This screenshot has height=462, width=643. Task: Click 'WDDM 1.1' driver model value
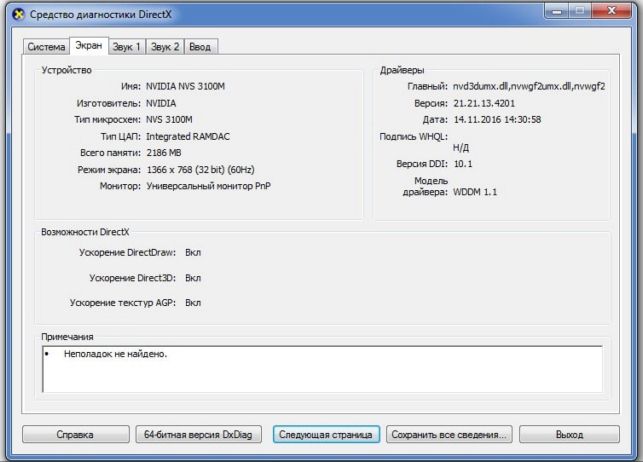(475, 192)
